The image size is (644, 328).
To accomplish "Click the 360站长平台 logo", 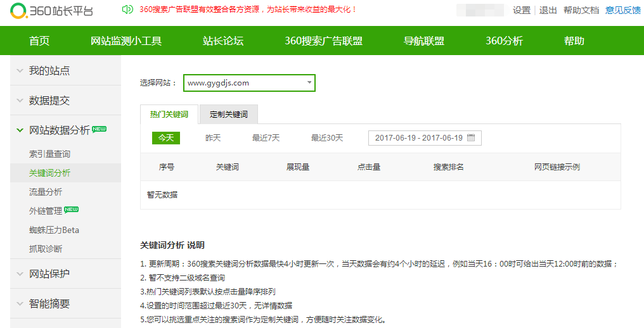I will [51, 11].
